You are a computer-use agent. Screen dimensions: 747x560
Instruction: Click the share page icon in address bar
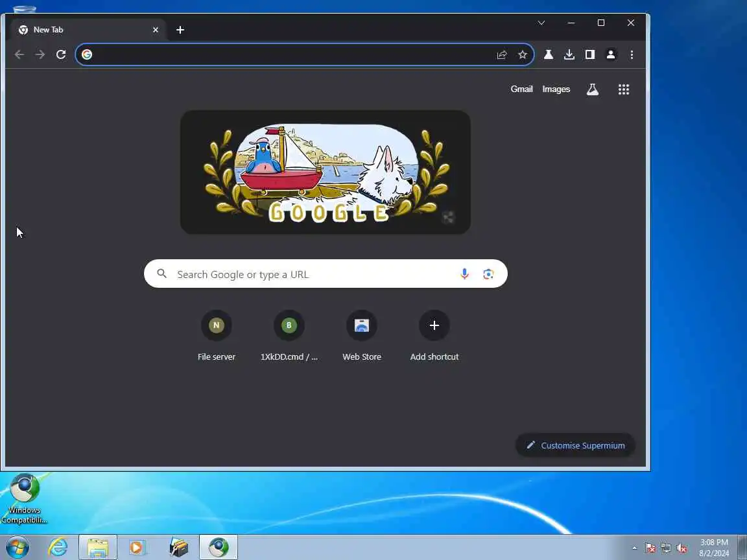(502, 54)
